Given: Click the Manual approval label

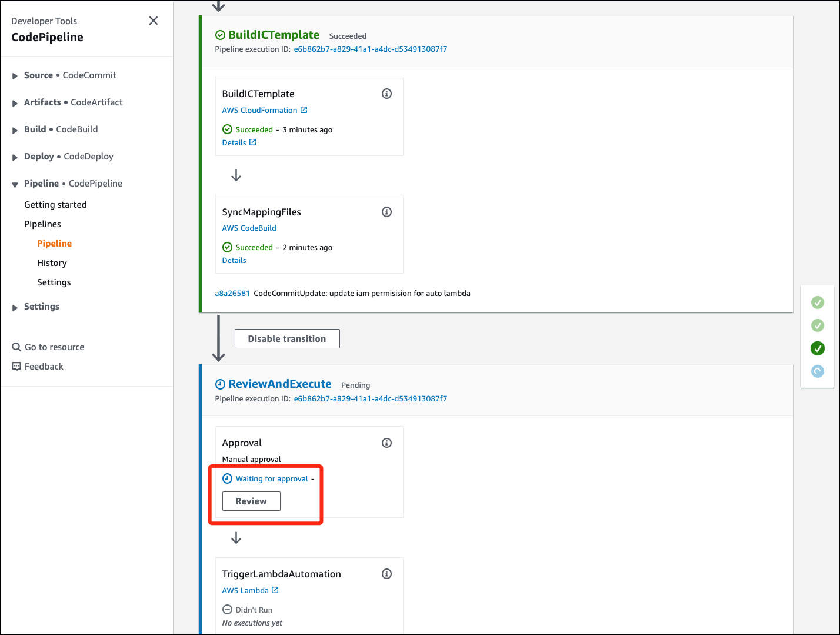Looking at the screenshot, I should (x=252, y=460).
